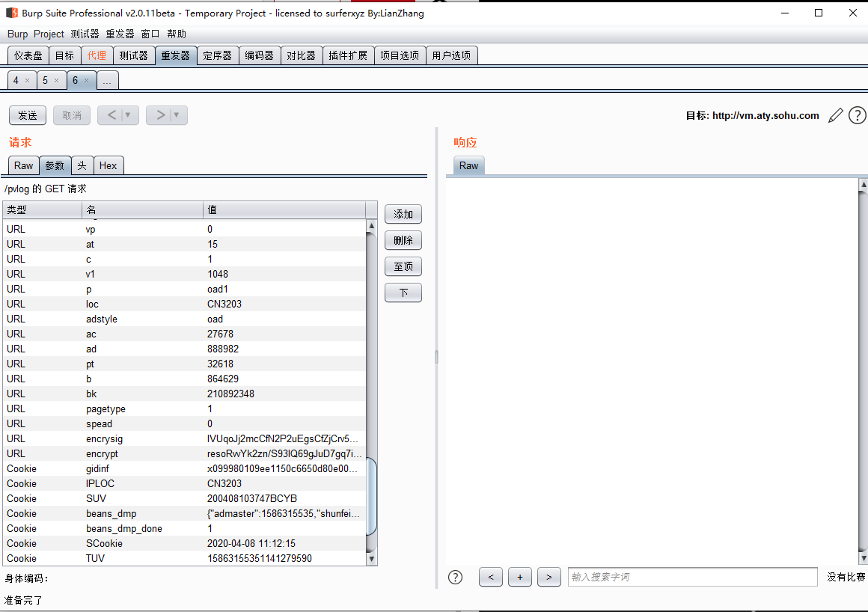This screenshot has height=612, width=868.
Task: Click the 发送 send button
Action: (x=28, y=115)
